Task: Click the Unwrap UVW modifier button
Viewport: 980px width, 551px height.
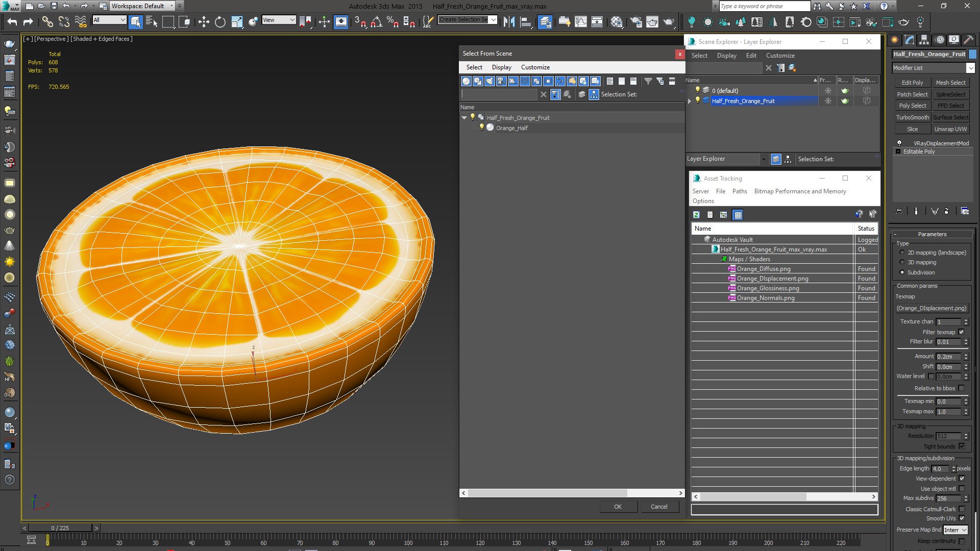Action: click(950, 129)
